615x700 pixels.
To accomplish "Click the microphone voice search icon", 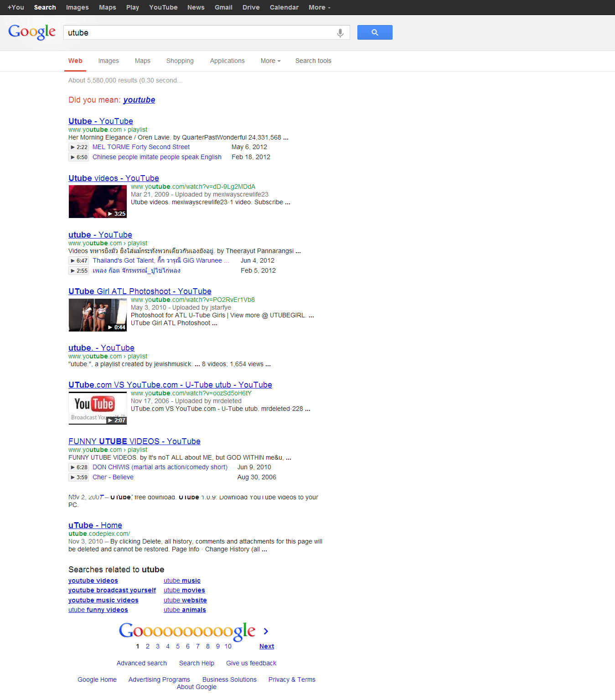I will [340, 33].
